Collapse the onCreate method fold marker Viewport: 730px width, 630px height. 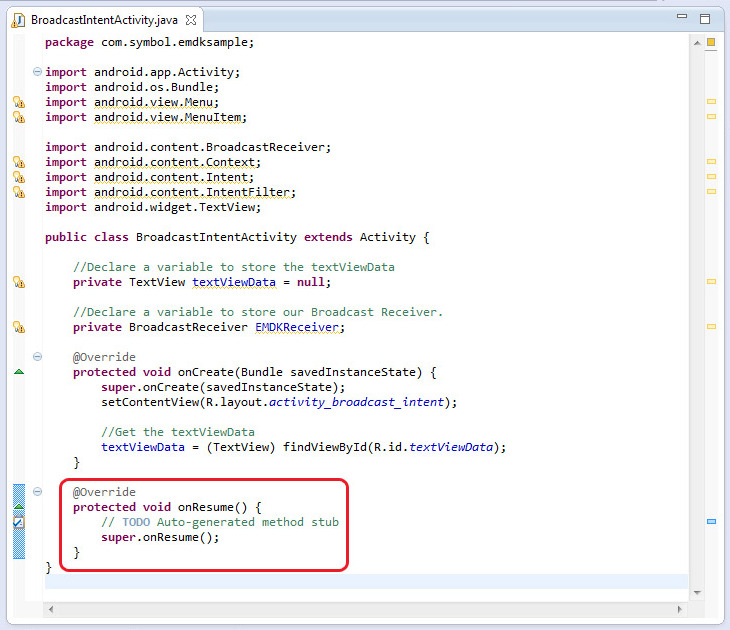pos(37,357)
